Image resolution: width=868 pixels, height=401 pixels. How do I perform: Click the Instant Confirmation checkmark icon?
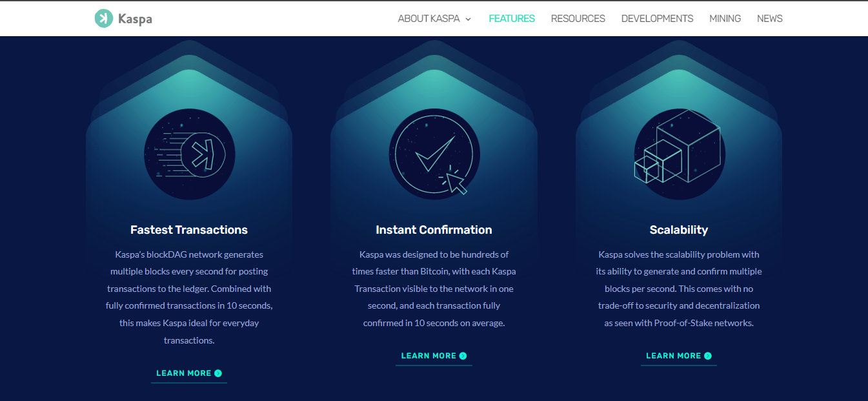[x=434, y=154]
